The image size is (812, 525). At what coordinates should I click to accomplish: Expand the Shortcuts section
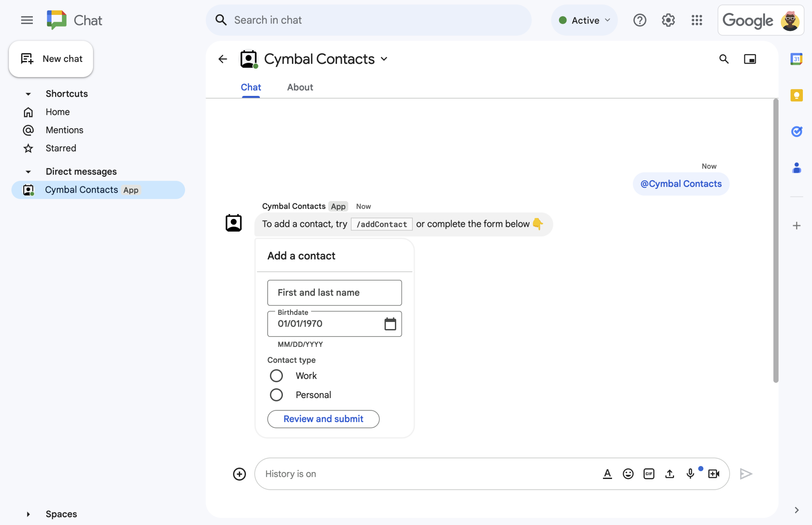pos(28,93)
